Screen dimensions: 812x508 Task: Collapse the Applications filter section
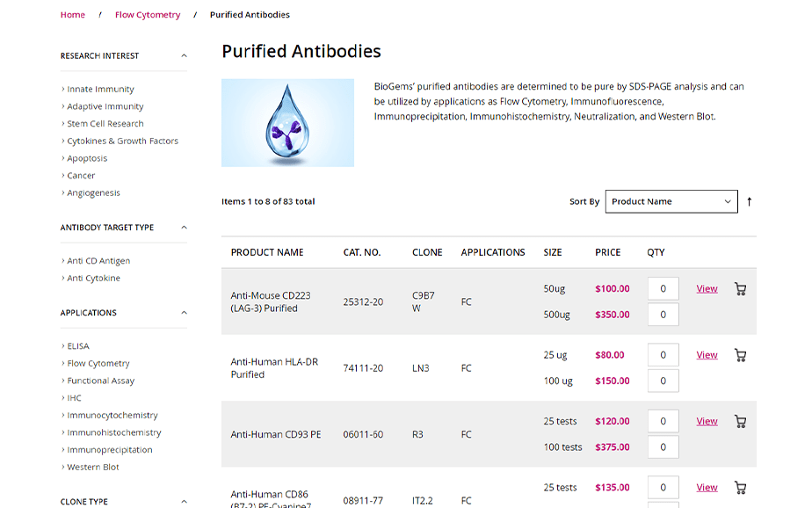184,313
